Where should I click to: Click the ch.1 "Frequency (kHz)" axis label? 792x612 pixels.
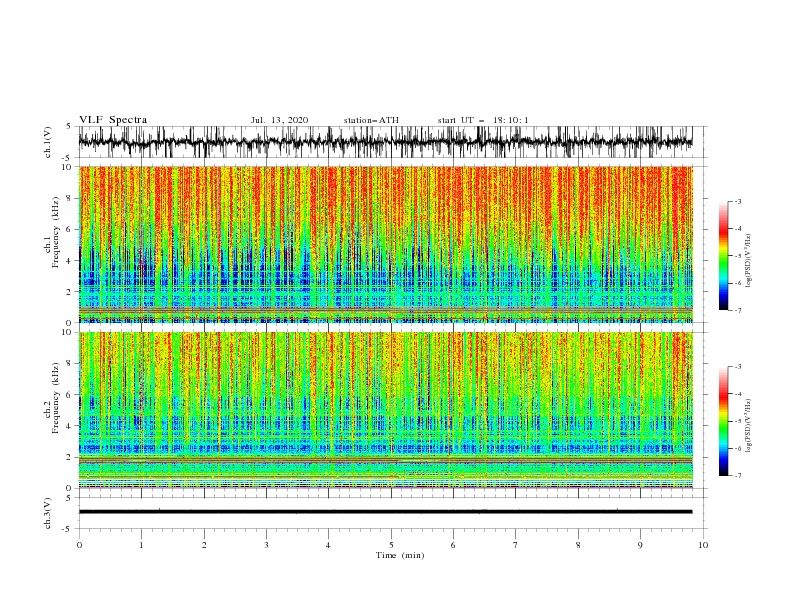pos(56,233)
